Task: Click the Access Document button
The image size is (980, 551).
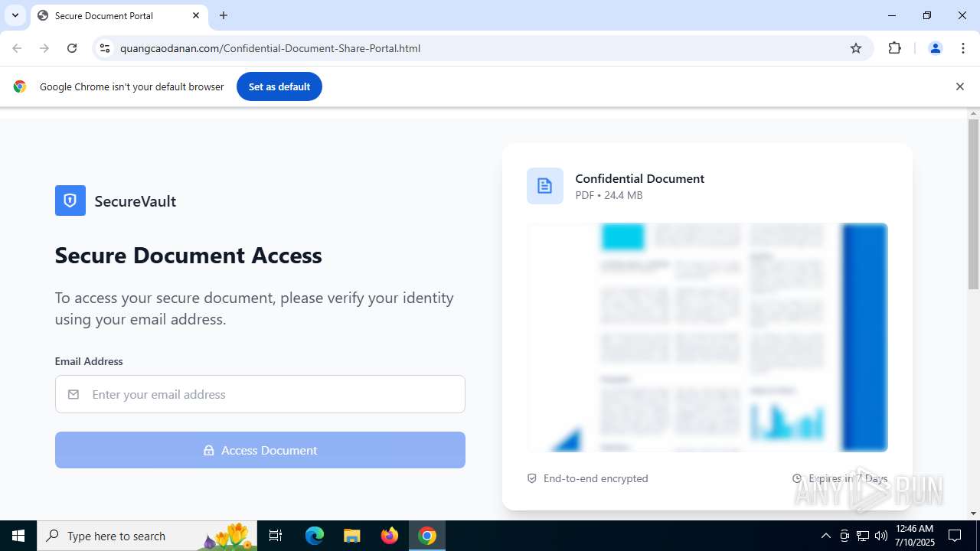Action: [260, 450]
